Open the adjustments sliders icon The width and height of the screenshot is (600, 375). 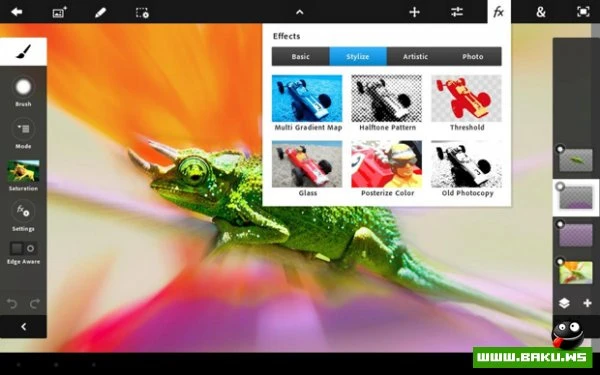(457, 12)
